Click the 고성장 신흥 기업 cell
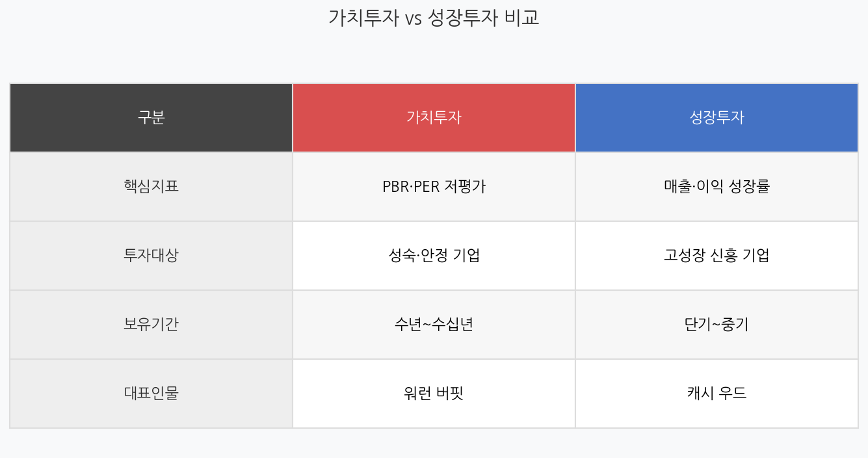Viewport: 868px width, 458px height. [x=717, y=256]
